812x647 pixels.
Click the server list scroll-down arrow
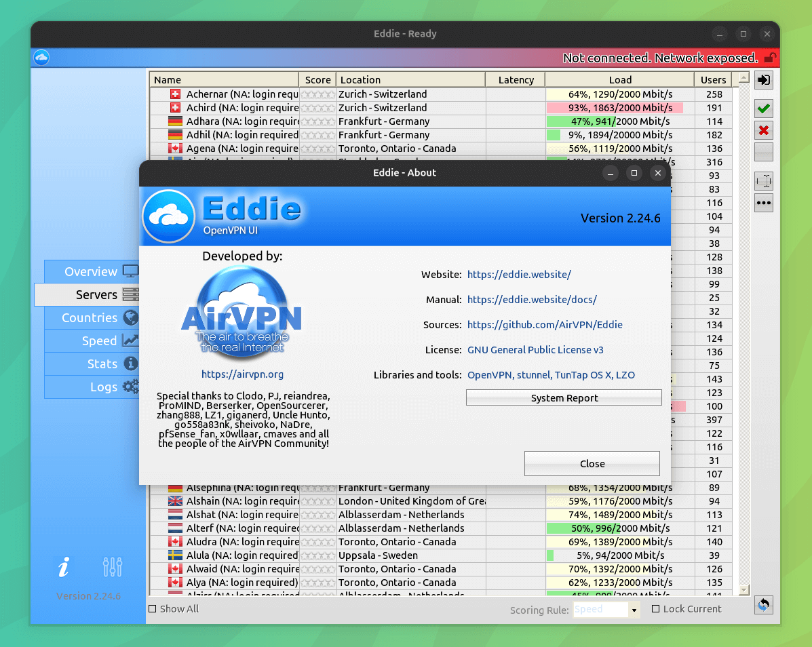click(x=743, y=589)
